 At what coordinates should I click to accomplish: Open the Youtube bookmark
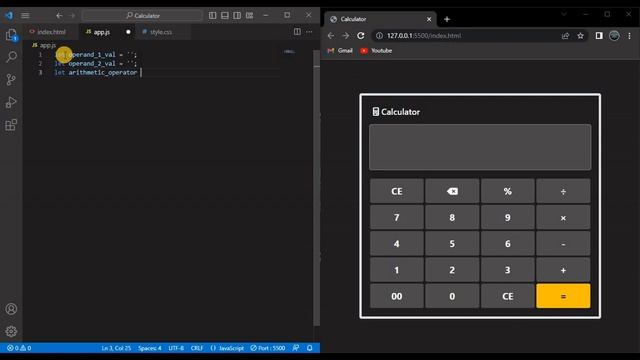click(x=376, y=51)
